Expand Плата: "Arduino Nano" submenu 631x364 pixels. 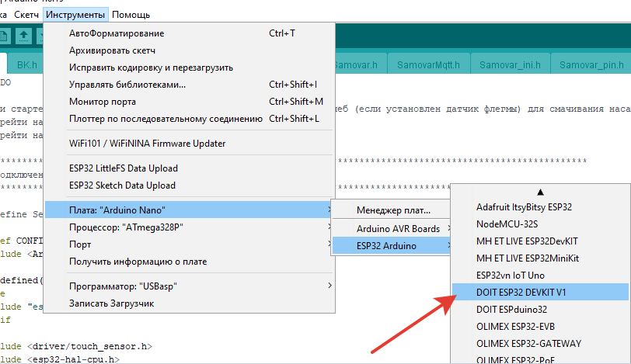pyautogui.click(x=189, y=210)
